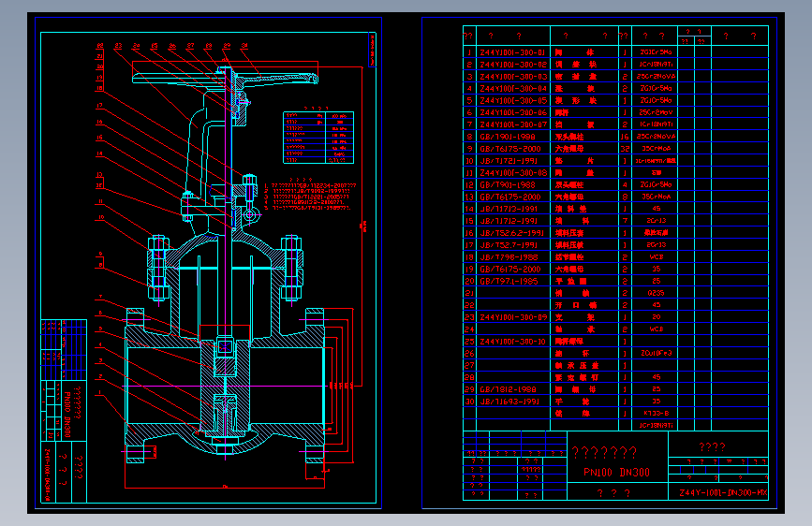Image resolution: width=812 pixels, height=526 pixels.
Task: Click the KT33-8 material entry
Action: click(656, 413)
